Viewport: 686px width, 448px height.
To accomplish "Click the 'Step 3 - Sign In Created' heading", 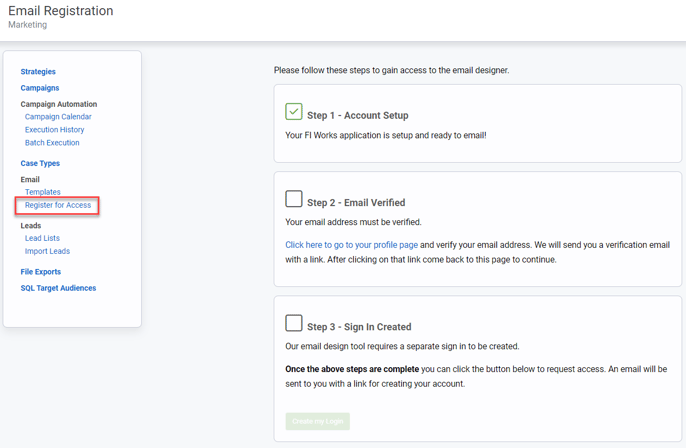I will click(359, 327).
